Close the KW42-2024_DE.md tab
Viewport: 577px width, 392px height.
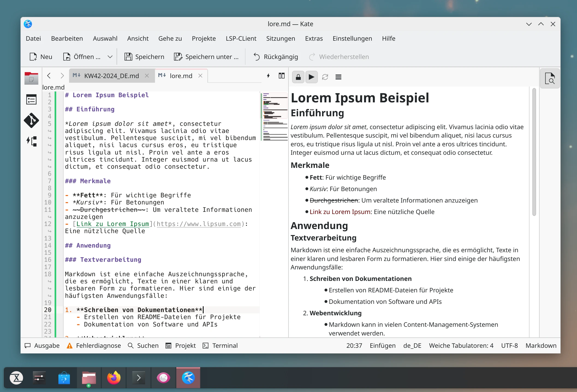[x=147, y=76]
